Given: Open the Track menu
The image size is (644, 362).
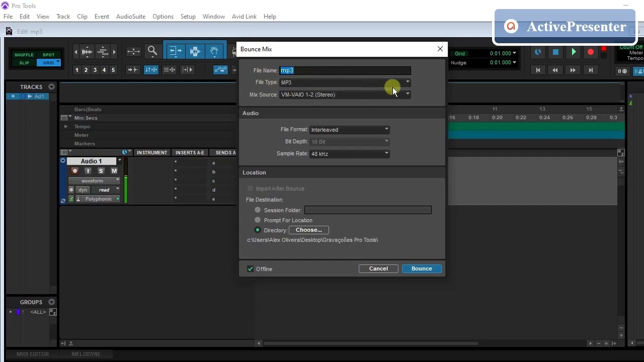Looking at the screenshot, I should [x=63, y=17].
